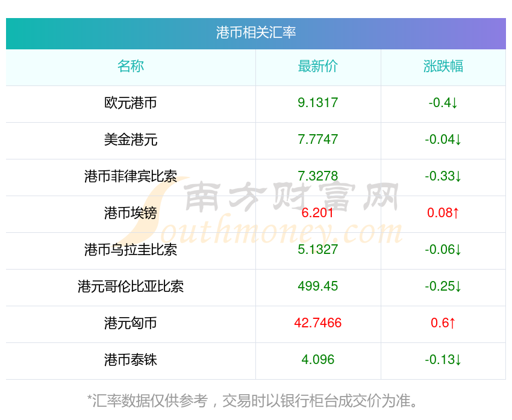Click the 欧元港币 row name
The image size is (512, 420).
click(131, 103)
